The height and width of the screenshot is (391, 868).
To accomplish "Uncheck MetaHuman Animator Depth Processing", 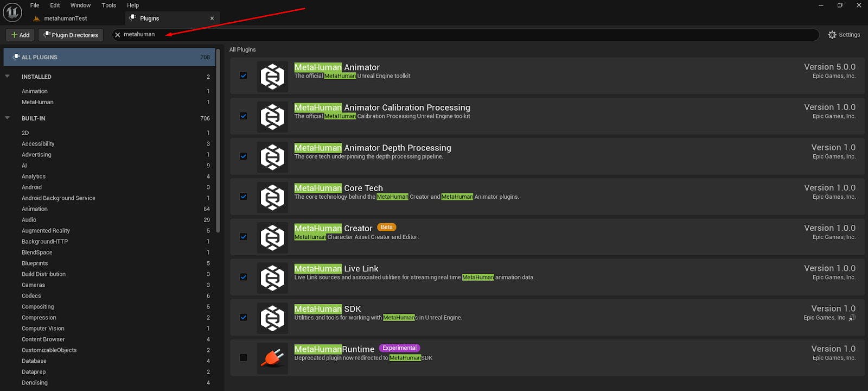I will pos(243,156).
